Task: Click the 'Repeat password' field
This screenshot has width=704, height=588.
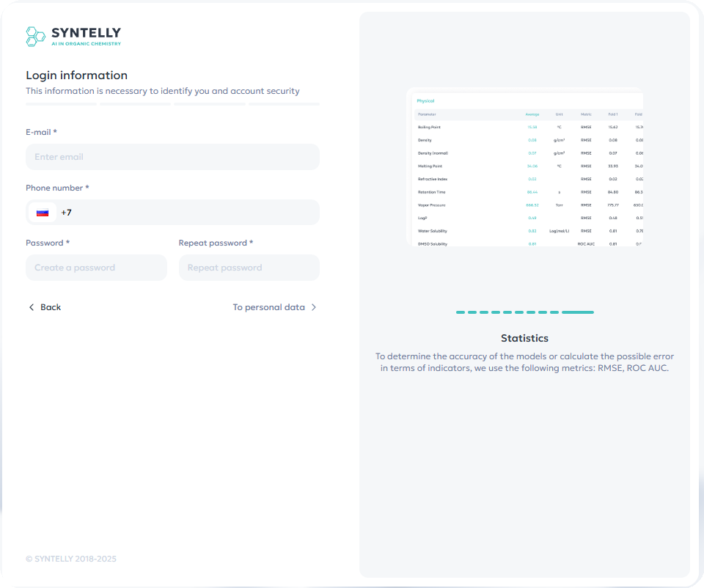Action: [249, 267]
